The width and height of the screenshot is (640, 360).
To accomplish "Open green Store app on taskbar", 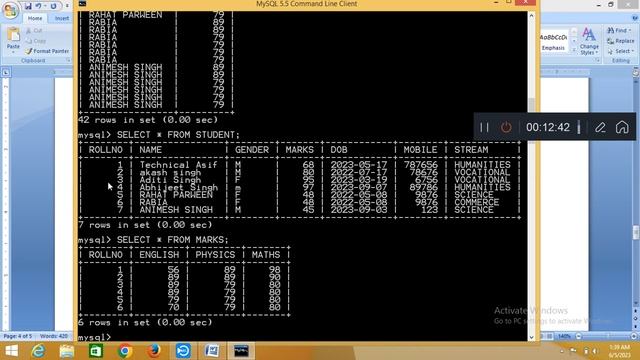I will [96, 351].
